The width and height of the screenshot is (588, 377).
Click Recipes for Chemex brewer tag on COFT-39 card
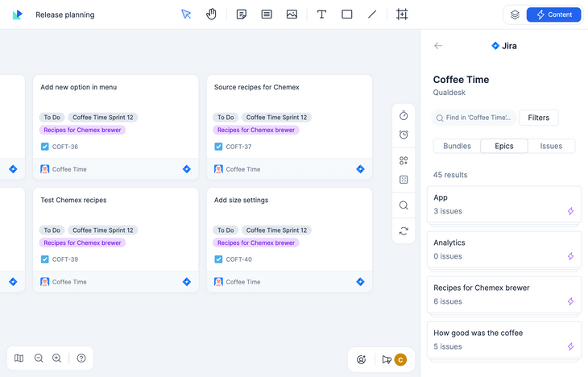82,242
